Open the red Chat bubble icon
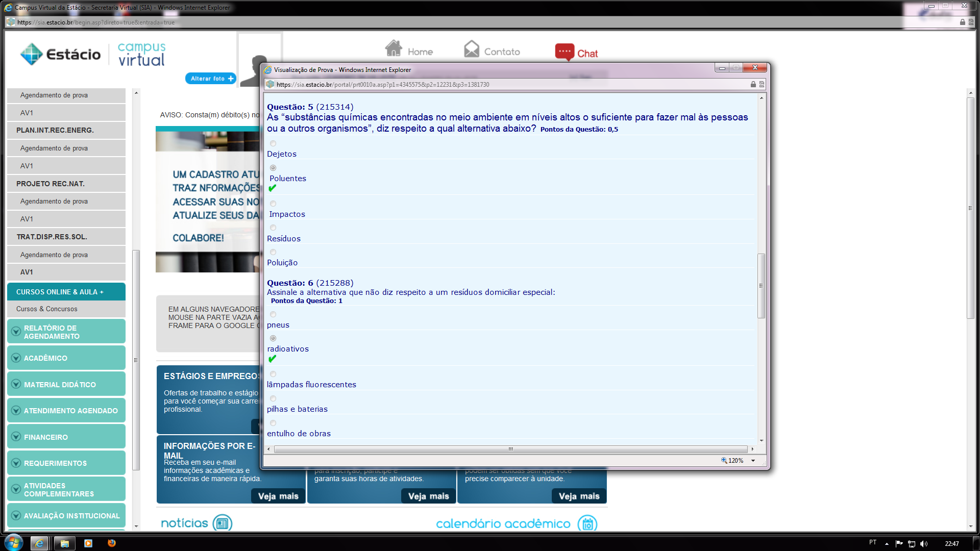This screenshot has height=551, width=980. coord(565,52)
